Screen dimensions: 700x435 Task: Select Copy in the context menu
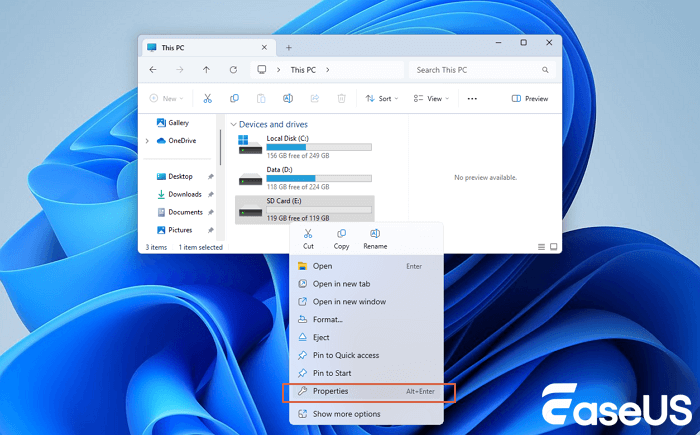coord(342,239)
